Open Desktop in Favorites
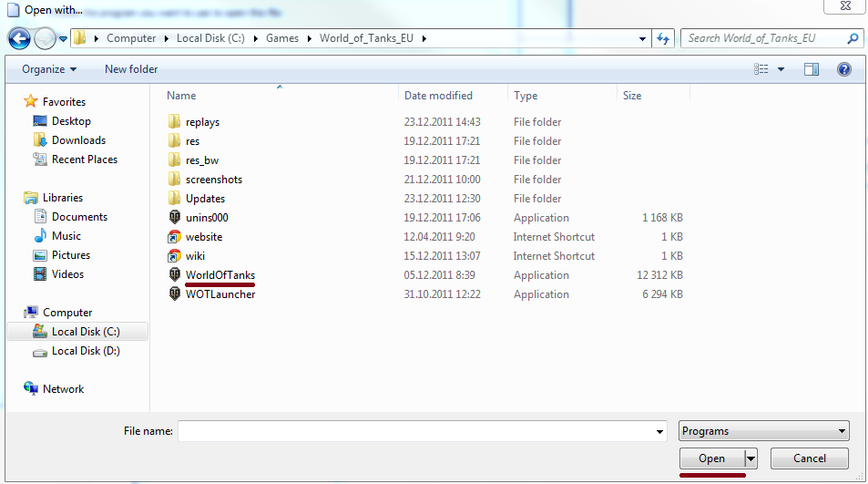Viewport: 868px width, 484px height. (x=71, y=120)
